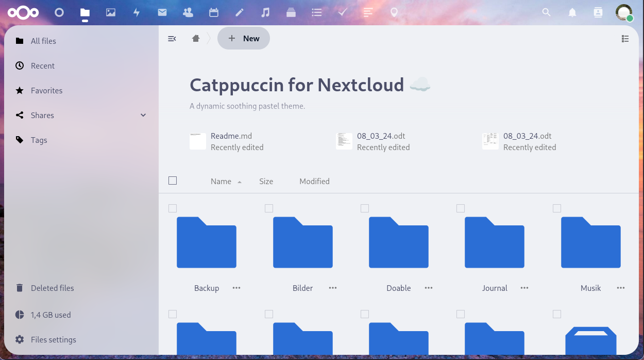
Task: Toggle the select all files checkbox
Action: pos(173,181)
